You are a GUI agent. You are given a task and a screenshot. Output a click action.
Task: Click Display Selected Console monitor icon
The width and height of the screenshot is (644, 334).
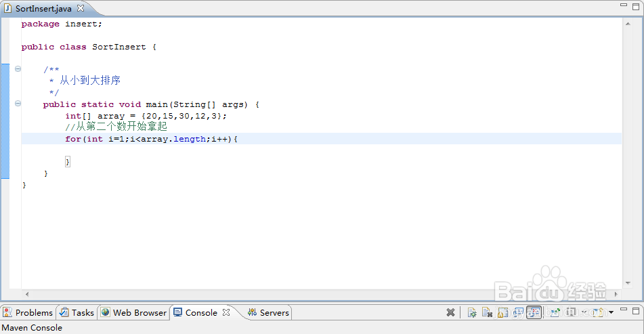pyautogui.click(x=570, y=312)
